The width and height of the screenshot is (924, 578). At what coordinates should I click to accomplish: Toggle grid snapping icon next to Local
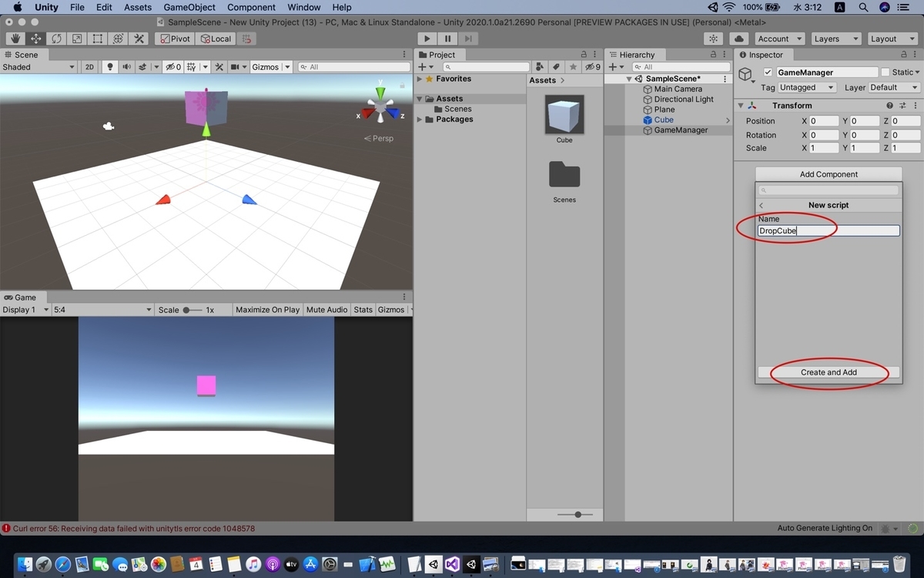(246, 39)
